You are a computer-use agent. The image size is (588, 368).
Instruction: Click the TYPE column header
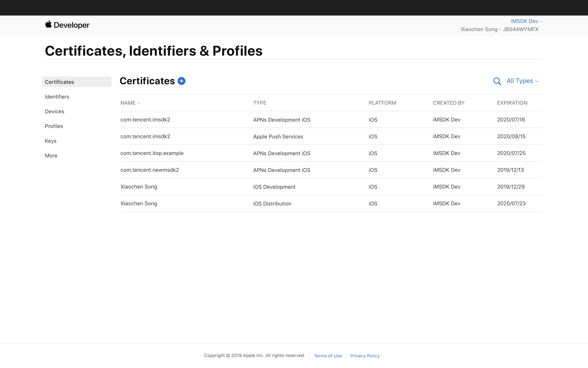(260, 103)
